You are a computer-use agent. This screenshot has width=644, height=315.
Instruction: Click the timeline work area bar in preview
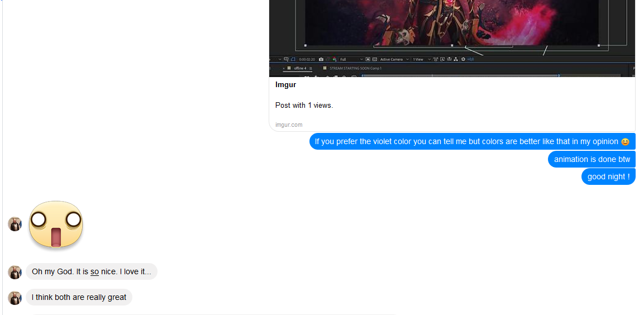tap(460, 75)
